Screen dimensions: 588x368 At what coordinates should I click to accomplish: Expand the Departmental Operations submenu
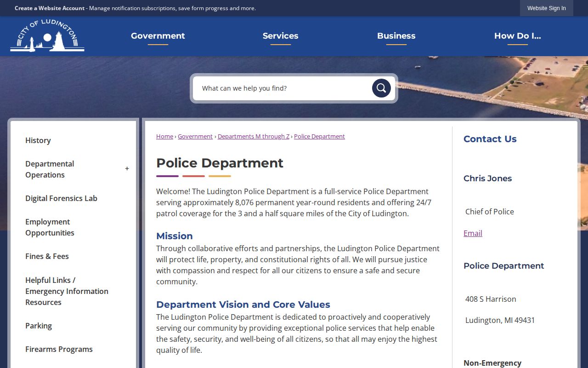[127, 169]
